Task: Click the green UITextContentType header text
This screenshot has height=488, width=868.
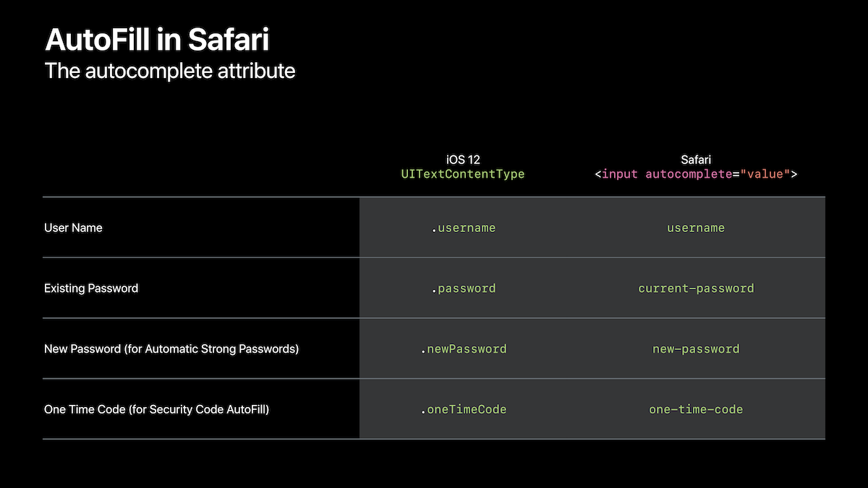Action: (x=463, y=174)
